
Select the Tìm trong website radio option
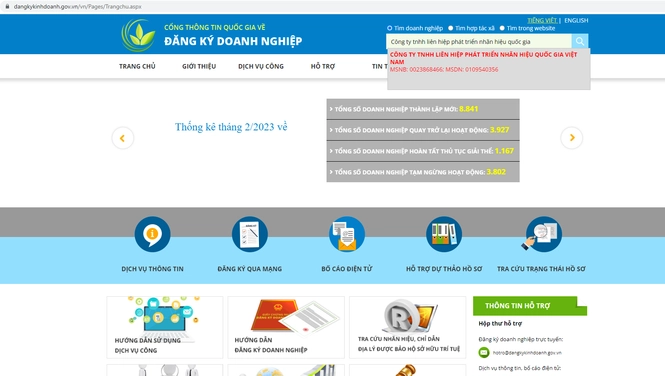[x=502, y=28]
